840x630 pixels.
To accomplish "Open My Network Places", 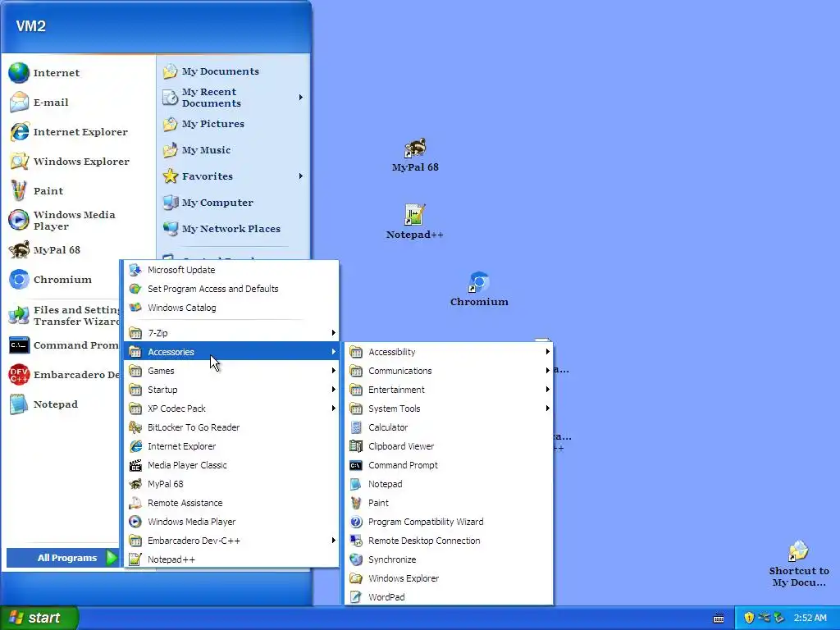I will (x=233, y=229).
